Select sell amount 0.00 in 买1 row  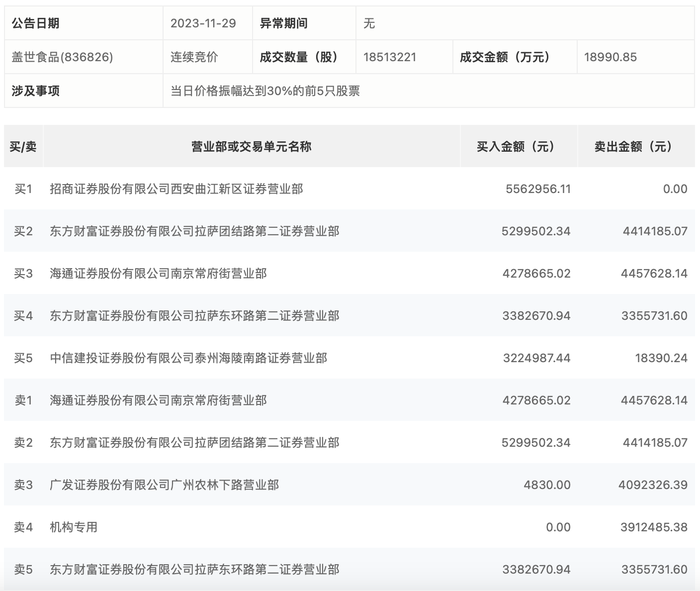[x=675, y=189]
